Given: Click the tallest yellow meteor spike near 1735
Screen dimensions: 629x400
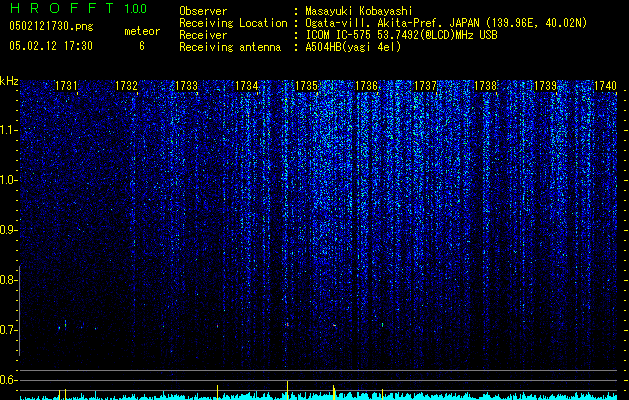Looking at the screenshot, I should tap(287, 390).
